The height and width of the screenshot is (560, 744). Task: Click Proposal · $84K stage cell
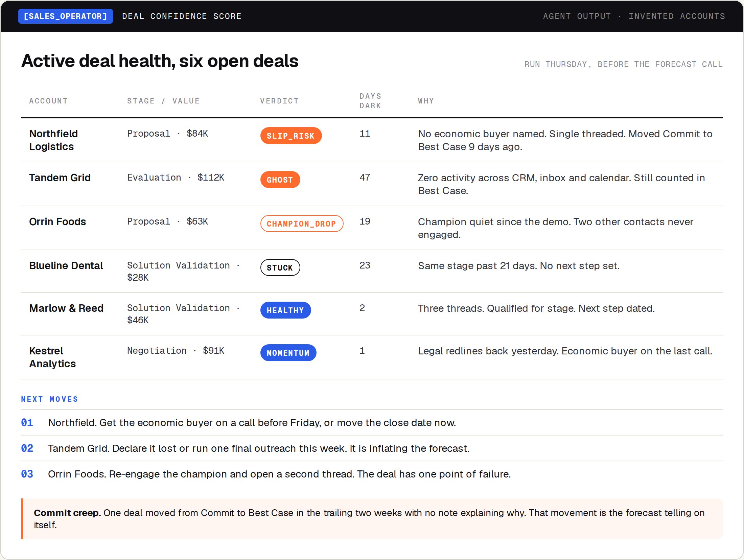[x=168, y=134]
